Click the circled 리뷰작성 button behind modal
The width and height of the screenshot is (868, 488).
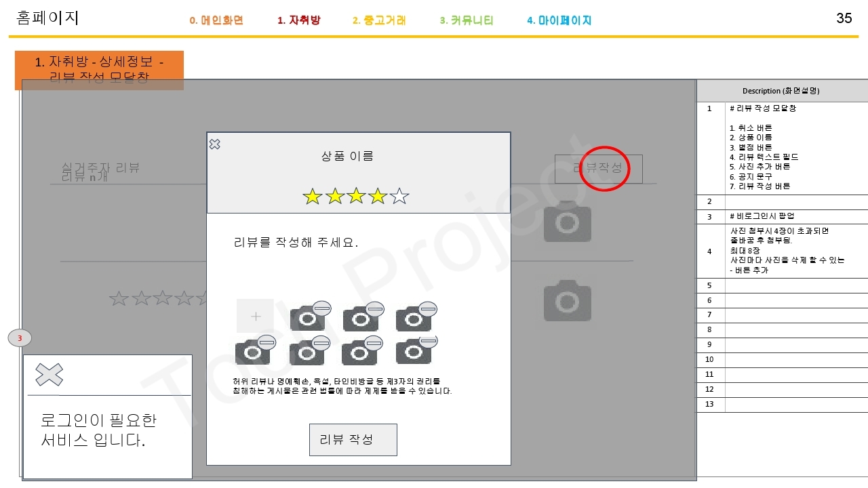(599, 169)
